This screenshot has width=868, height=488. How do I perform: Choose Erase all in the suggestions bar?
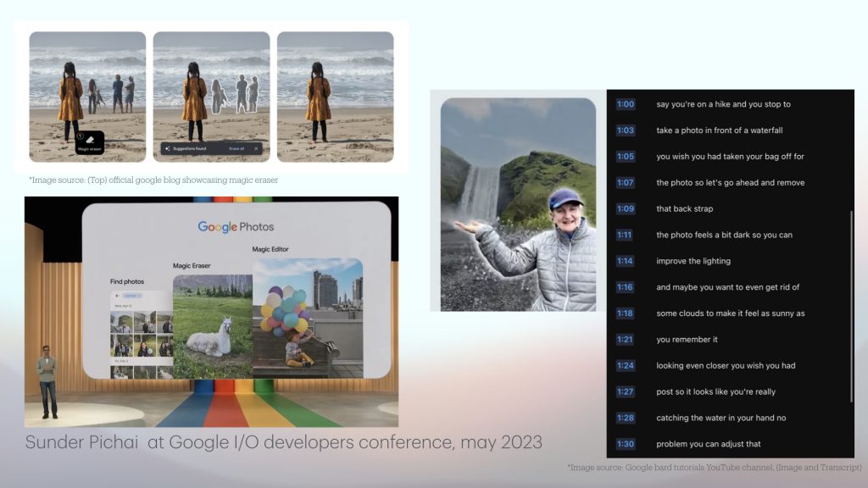(x=236, y=149)
